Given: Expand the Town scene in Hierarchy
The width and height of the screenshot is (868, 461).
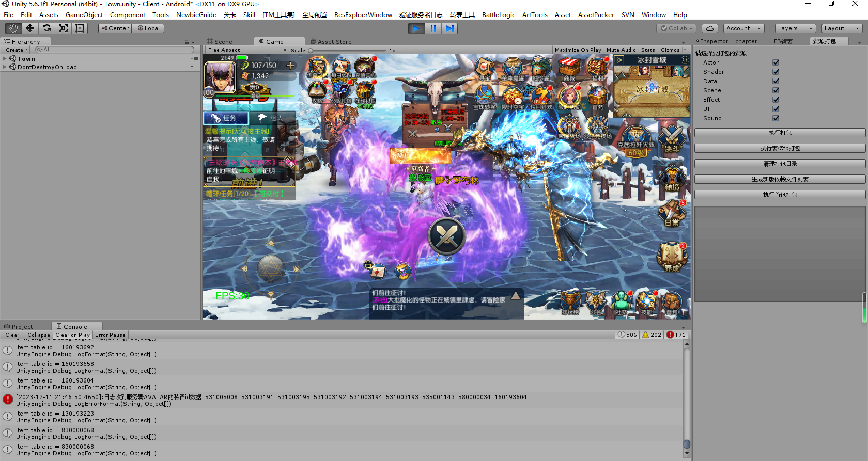Looking at the screenshot, I should [x=5, y=59].
